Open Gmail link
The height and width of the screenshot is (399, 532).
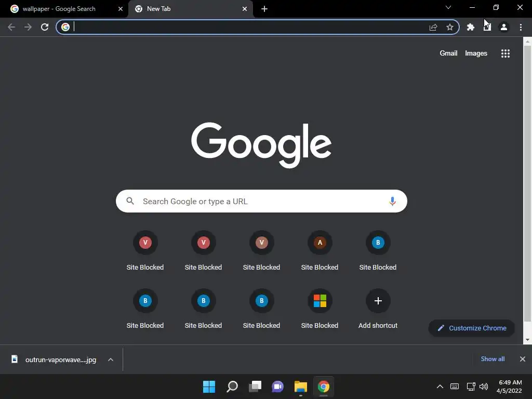[x=448, y=54]
